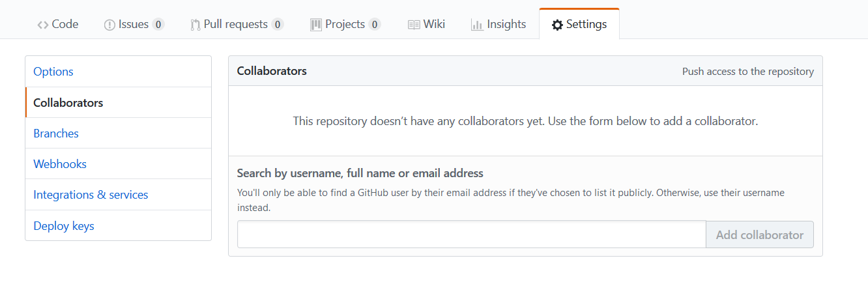Click the Settings gear icon
This screenshot has height=297, width=868.
click(x=557, y=25)
